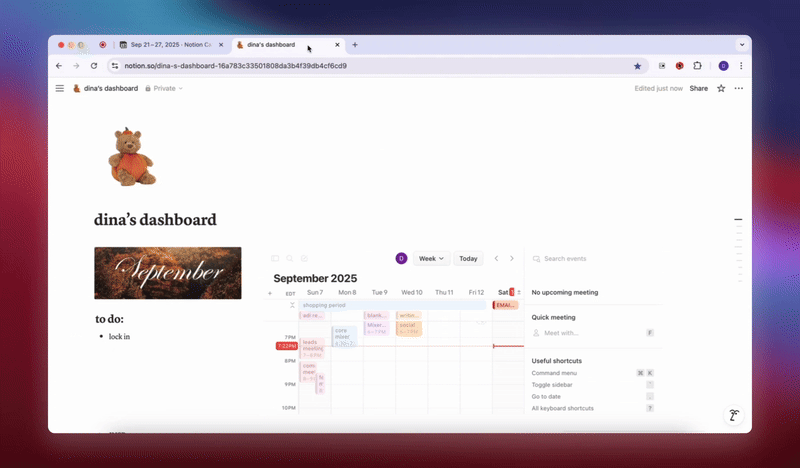Bookmark the page in Chrome's address bar
Image resolution: width=800 pixels, height=468 pixels.
(637, 66)
